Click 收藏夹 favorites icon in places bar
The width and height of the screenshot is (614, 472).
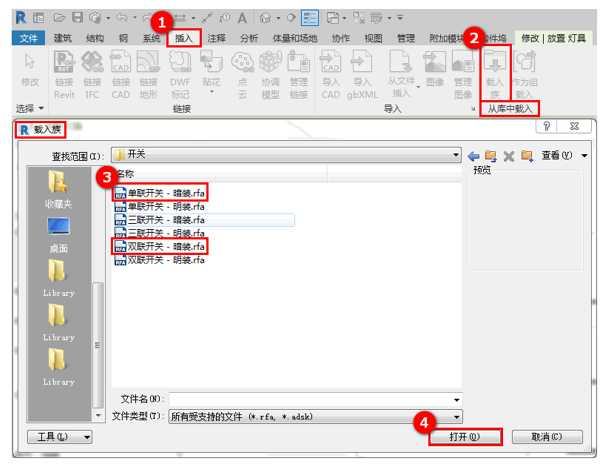[58, 189]
